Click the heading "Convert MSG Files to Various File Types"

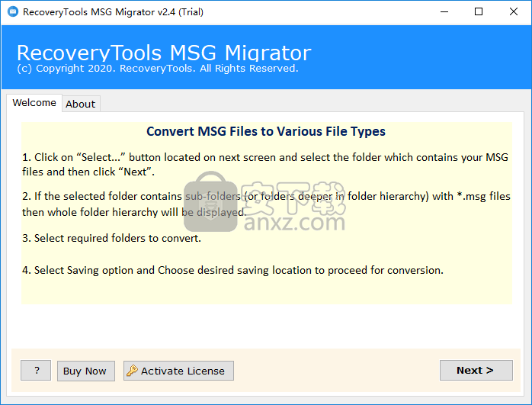click(266, 131)
